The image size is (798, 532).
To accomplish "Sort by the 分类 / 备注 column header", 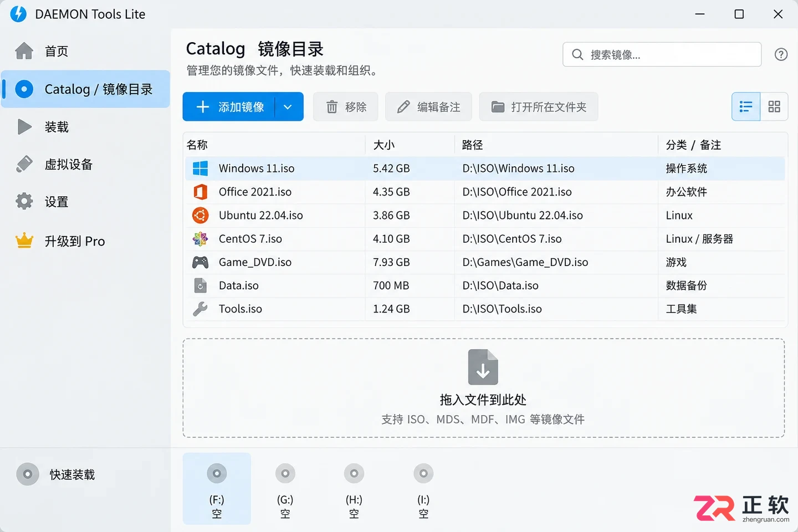I will point(693,145).
